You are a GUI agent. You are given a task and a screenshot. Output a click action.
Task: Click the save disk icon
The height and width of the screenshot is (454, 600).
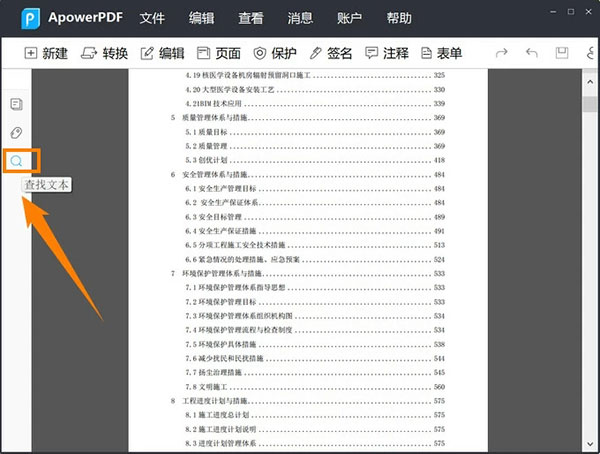(562, 53)
